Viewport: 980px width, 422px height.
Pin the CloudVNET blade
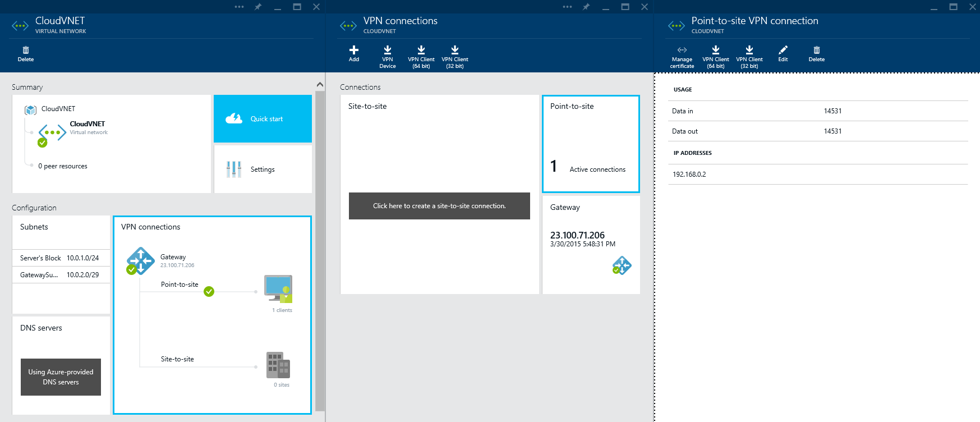[258, 7]
